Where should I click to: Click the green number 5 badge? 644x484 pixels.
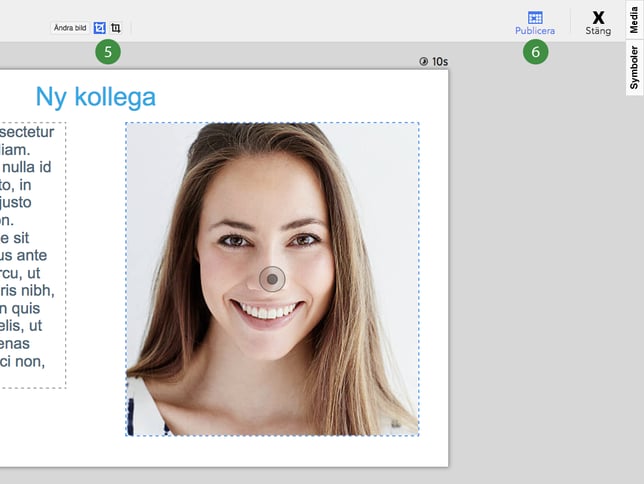[x=107, y=52]
